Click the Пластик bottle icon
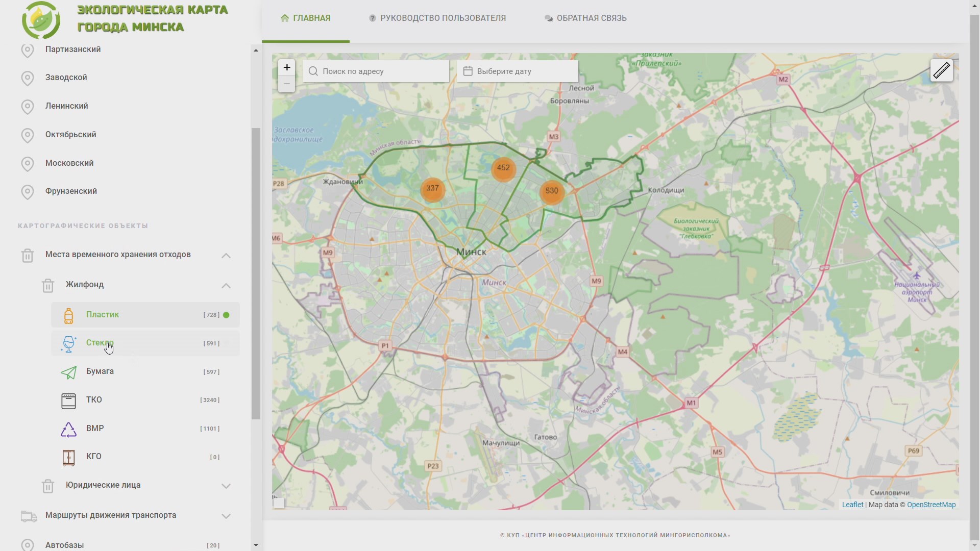980x551 pixels. tap(68, 315)
